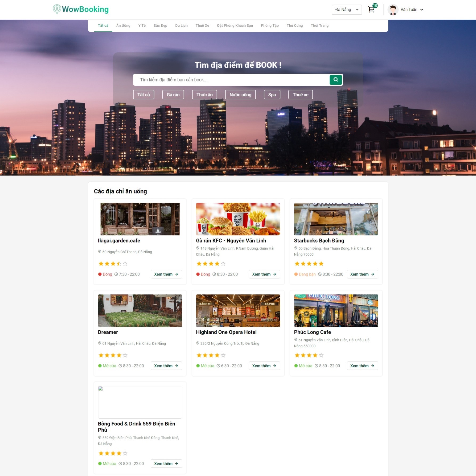Viewport: 476px width, 476px height.
Task: Click the green search magnifier button
Action: tap(335, 80)
